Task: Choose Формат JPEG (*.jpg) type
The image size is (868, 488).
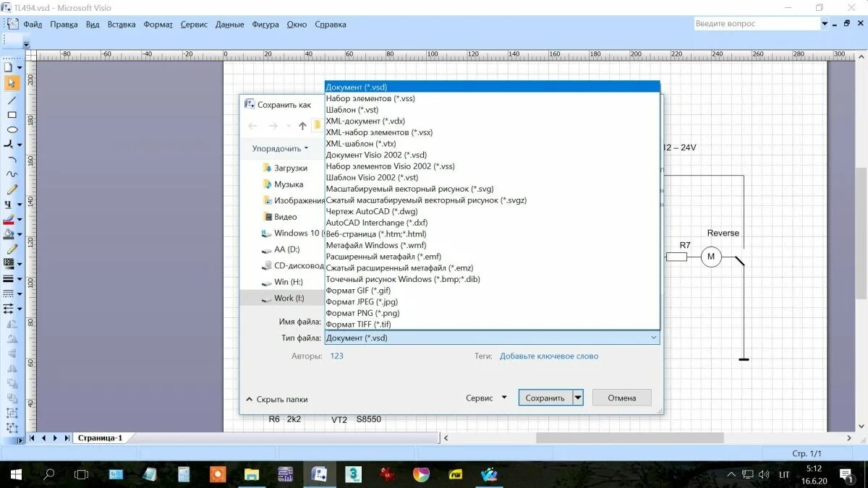Action: pyautogui.click(x=493, y=301)
